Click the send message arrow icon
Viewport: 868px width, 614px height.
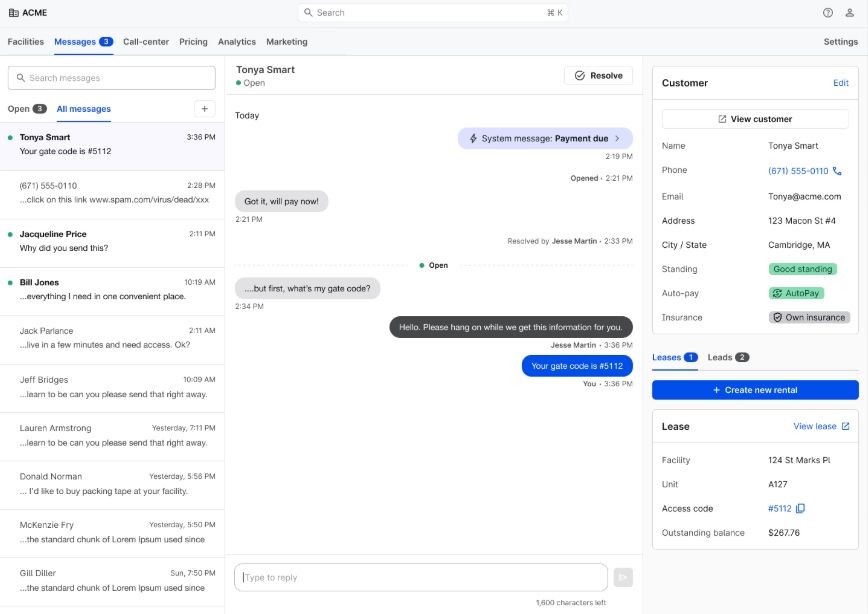[x=623, y=577]
